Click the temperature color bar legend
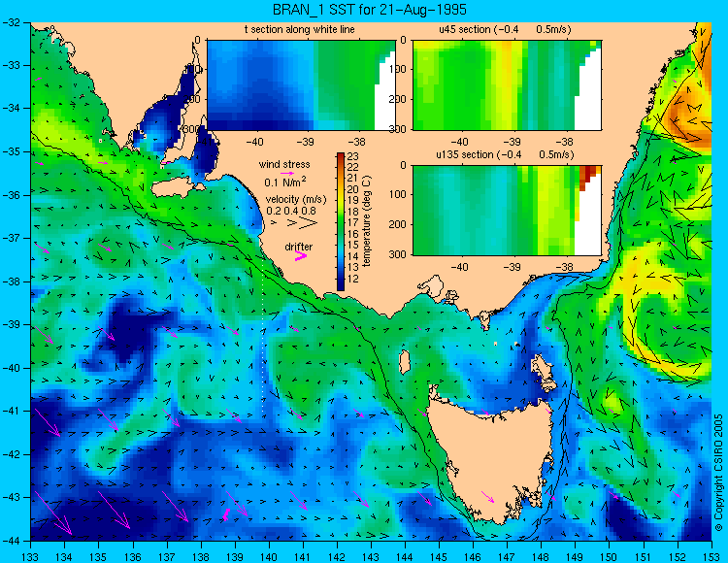The width and height of the screenshot is (728, 563). (341, 222)
